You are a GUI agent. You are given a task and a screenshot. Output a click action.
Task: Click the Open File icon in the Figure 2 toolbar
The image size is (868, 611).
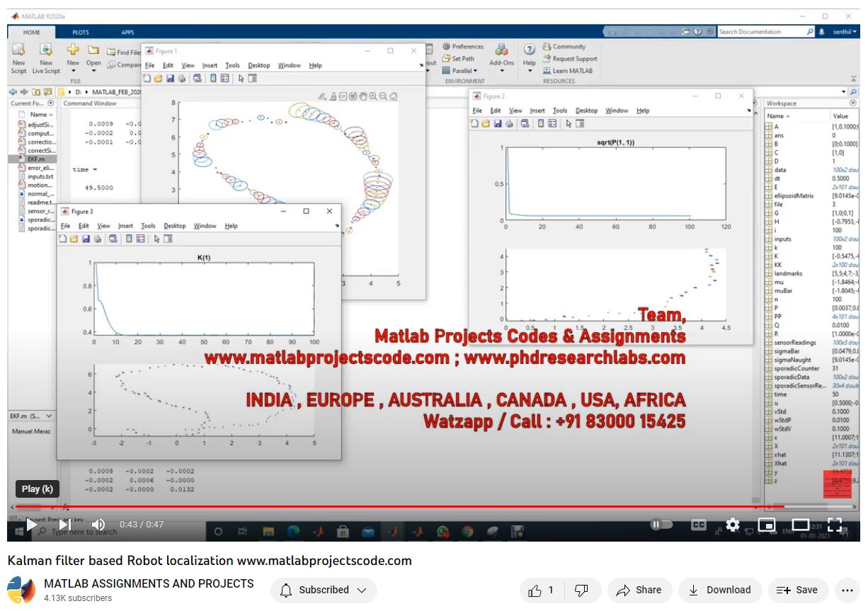point(486,123)
